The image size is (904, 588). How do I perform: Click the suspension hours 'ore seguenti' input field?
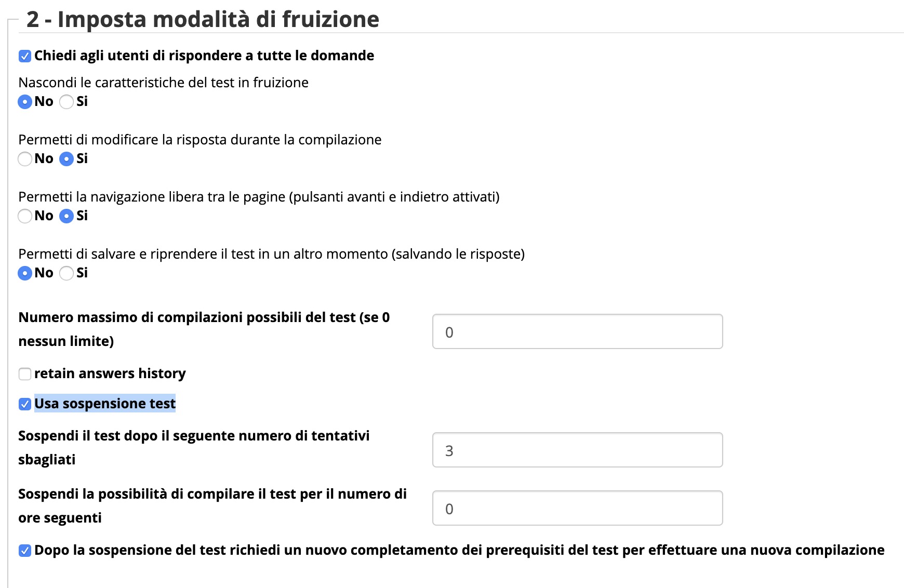click(x=577, y=508)
